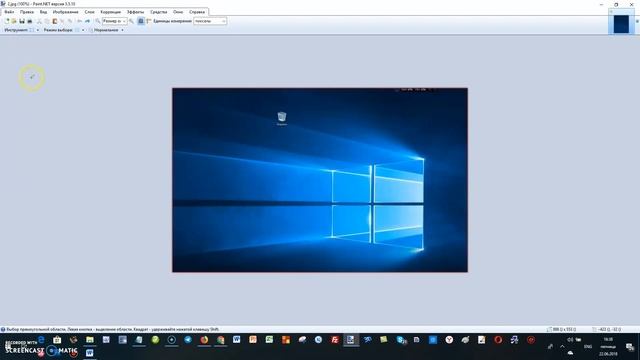Click the ENG language indicator
Image resolution: width=640 pixels, height=360 pixels.
588,347
